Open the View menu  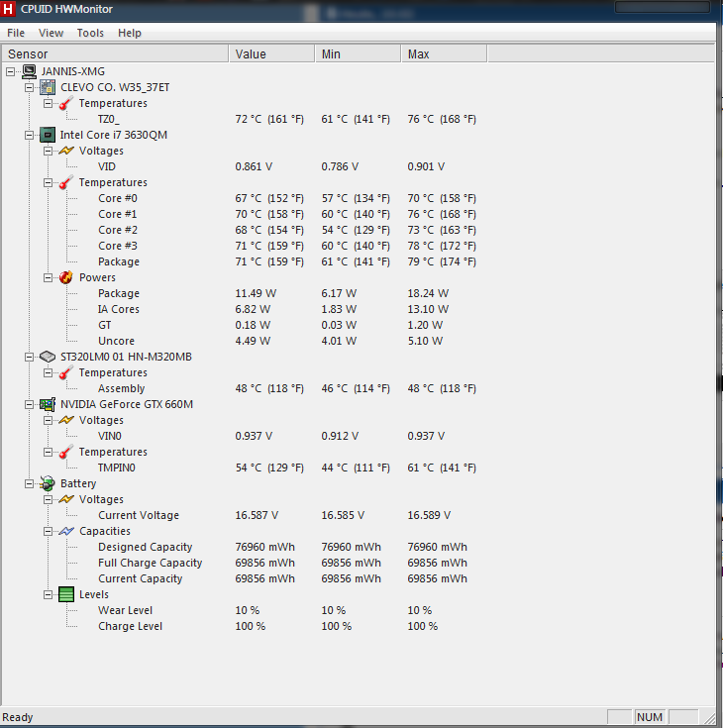(x=51, y=33)
